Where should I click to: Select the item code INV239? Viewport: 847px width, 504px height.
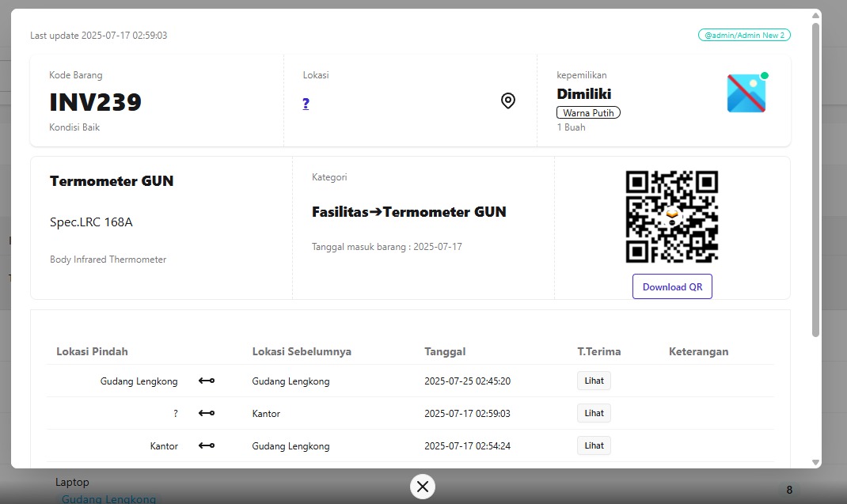click(95, 102)
